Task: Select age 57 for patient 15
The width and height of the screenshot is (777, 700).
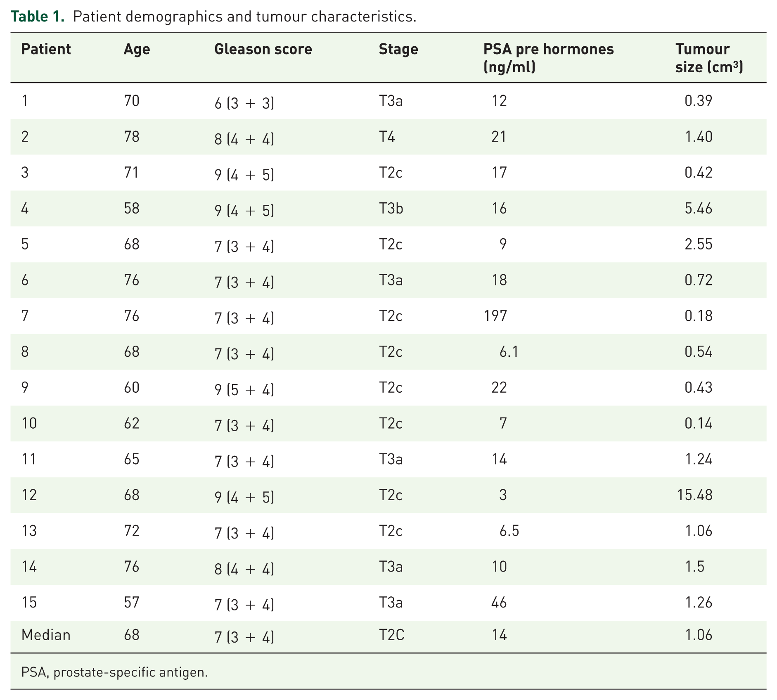Action: pos(132,603)
